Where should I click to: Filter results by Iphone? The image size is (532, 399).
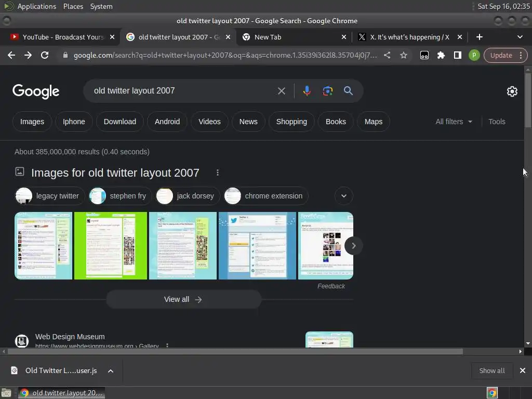(x=74, y=122)
